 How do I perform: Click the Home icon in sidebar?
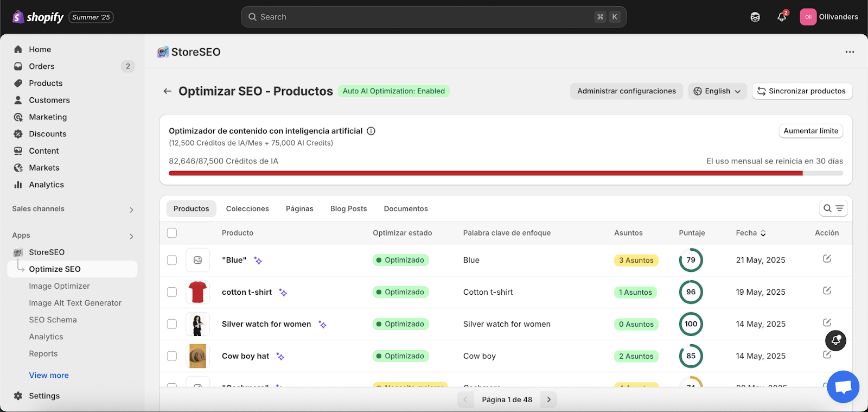(18, 49)
